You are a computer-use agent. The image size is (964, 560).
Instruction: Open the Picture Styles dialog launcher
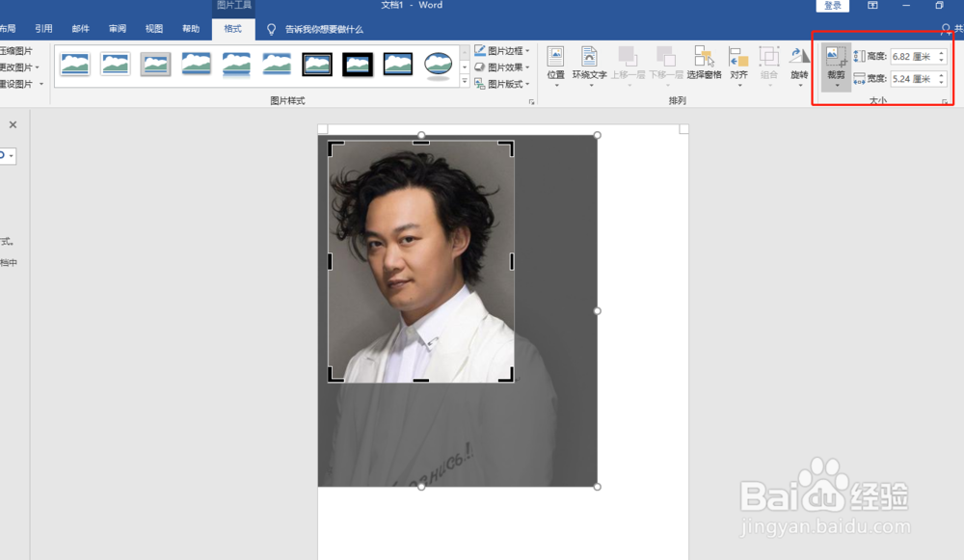coord(532,102)
